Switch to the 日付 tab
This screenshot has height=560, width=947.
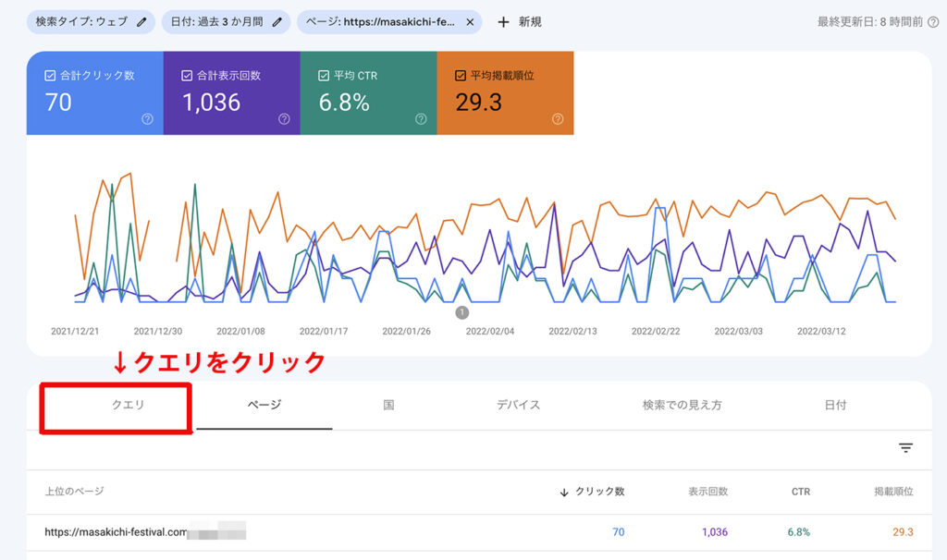point(835,405)
